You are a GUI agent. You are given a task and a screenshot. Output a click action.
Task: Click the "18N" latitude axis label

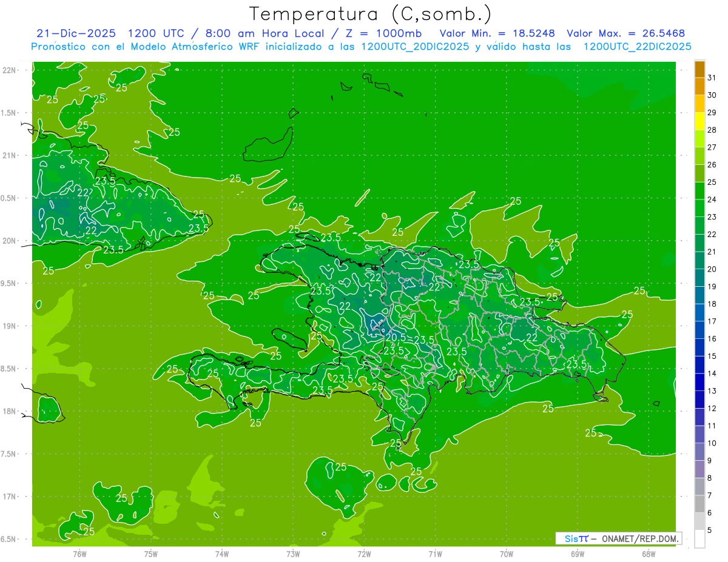tap(9, 411)
